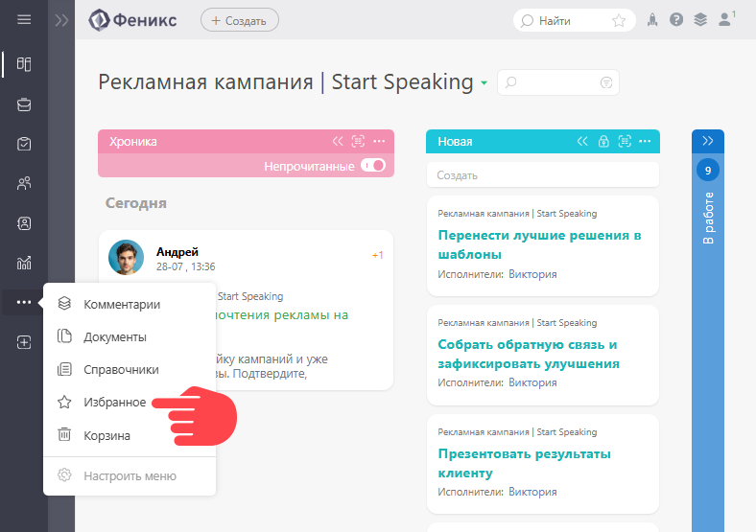Click Андрей's avatar photo
Image resolution: width=756 pixels, height=532 pixels.
[x=127, y=257]
